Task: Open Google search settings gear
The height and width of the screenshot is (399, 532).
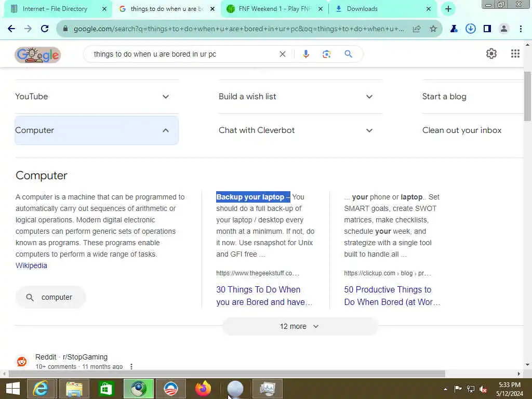Action: 491,54
